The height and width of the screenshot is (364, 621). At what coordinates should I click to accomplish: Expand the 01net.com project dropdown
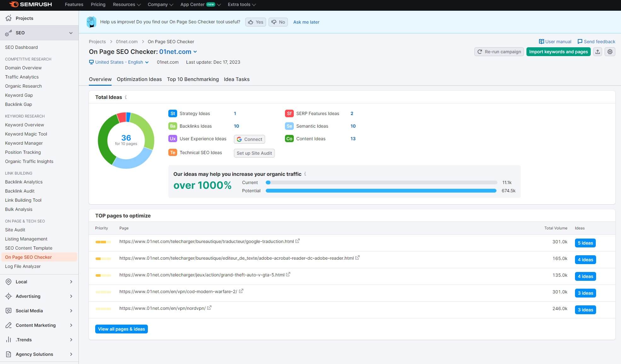(x=195, y=52)
